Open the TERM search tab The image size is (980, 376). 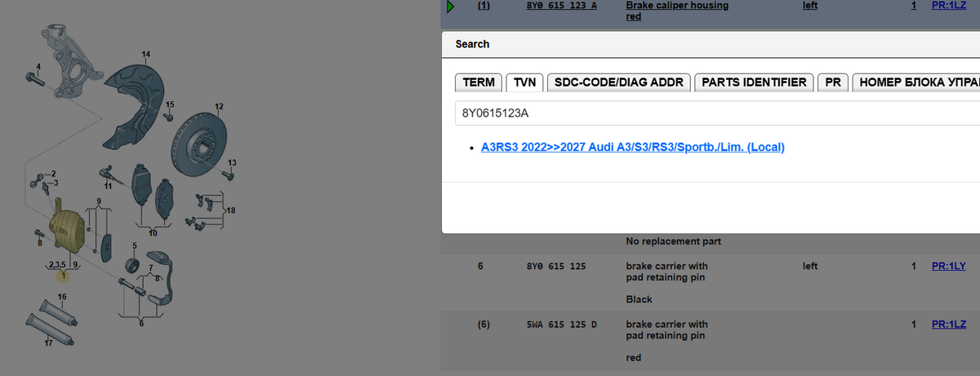(x=479, y=82)
